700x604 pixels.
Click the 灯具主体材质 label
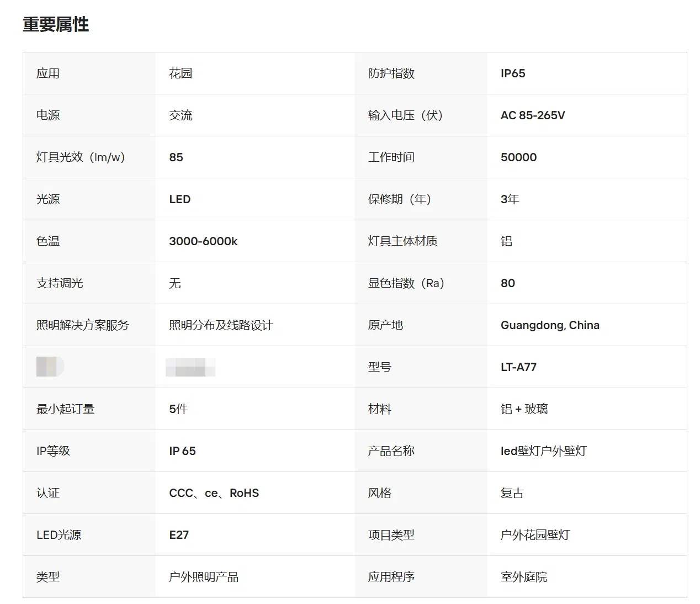click(x=403, y=241)
